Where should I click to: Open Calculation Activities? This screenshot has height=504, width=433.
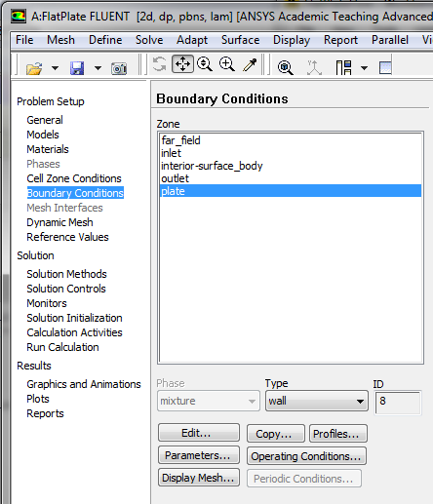[74, 332]
